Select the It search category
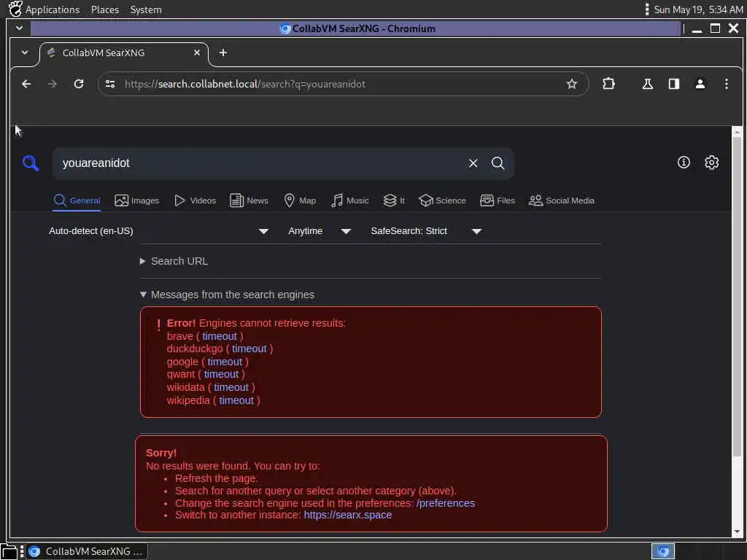747x560 pixels. 394,201
